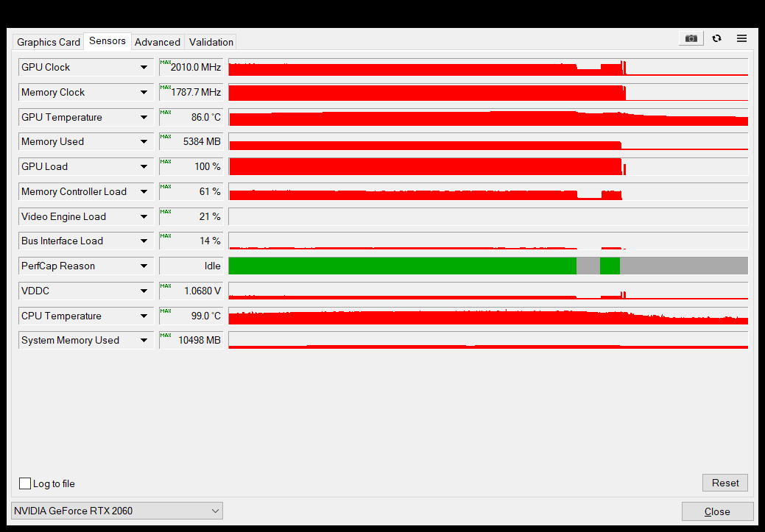Click the 2010.0 MHz GPU Clock value
The image size is (765, 532).
(x=191, y=67)
